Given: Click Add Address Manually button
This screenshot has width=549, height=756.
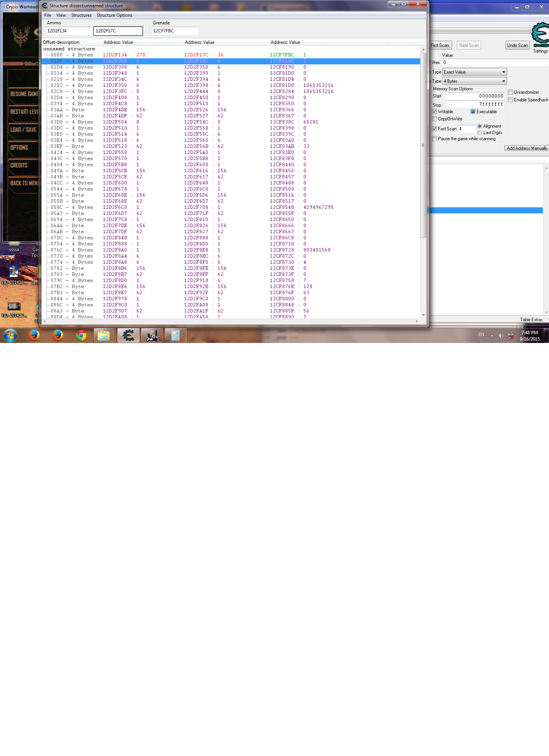Looking at the screenshot, I should 527,148.
